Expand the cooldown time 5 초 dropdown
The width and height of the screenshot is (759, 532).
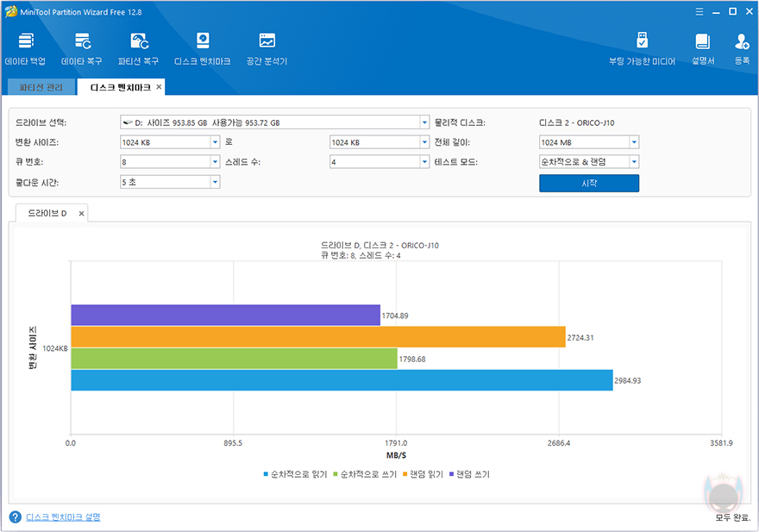click(x=216, y=182)
